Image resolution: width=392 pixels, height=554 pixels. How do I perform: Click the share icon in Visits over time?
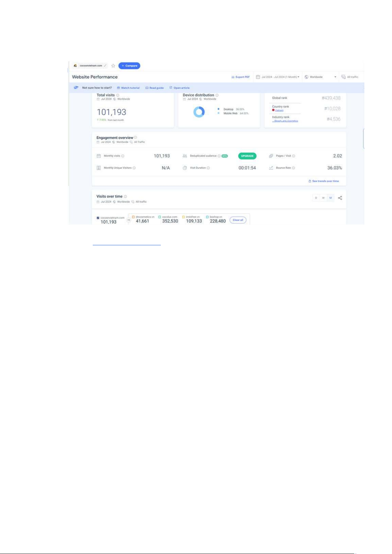tap(340, 198)
